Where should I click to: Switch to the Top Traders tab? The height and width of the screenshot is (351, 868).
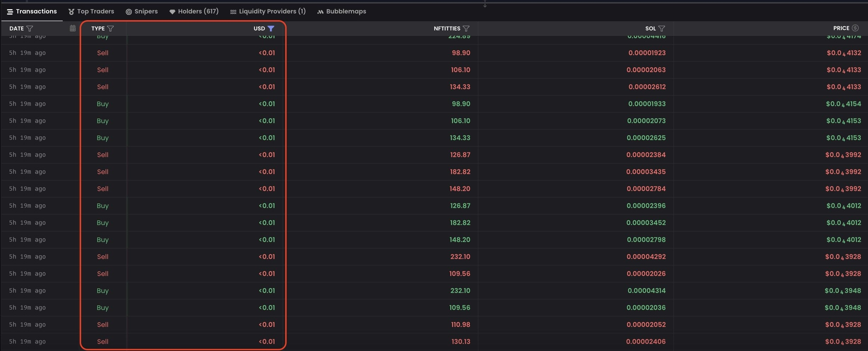pyautogui.click(x=95, y=11)
